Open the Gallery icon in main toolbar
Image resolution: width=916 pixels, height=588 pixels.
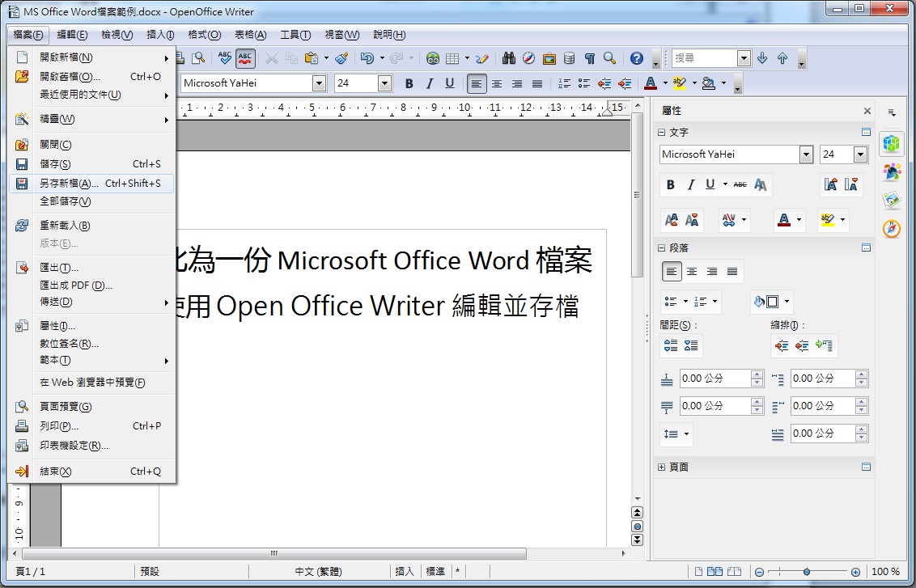tap(549, 58)
